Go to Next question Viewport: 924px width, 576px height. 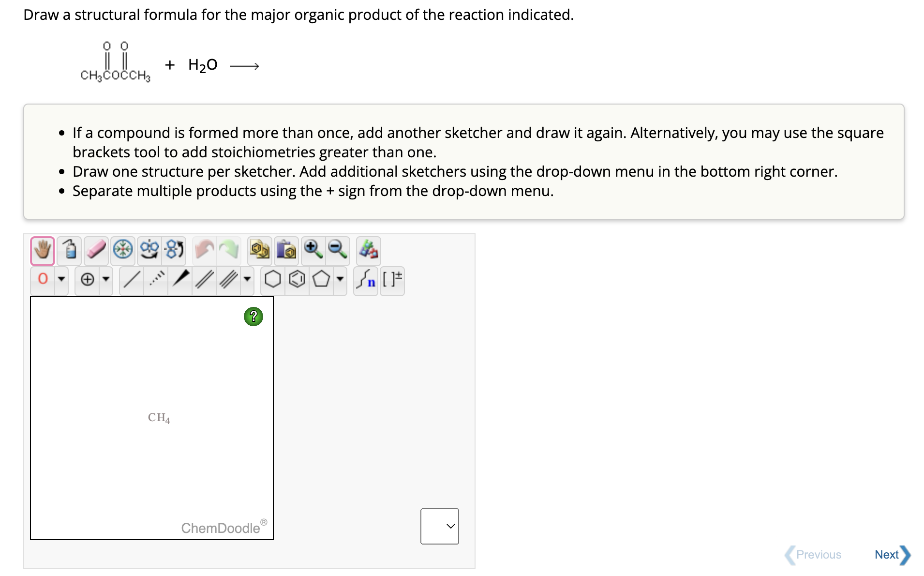(x=892, y=555)
